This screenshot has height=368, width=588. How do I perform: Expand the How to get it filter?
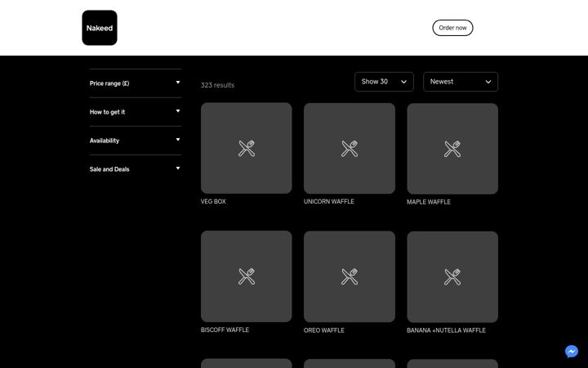point(136,112)
